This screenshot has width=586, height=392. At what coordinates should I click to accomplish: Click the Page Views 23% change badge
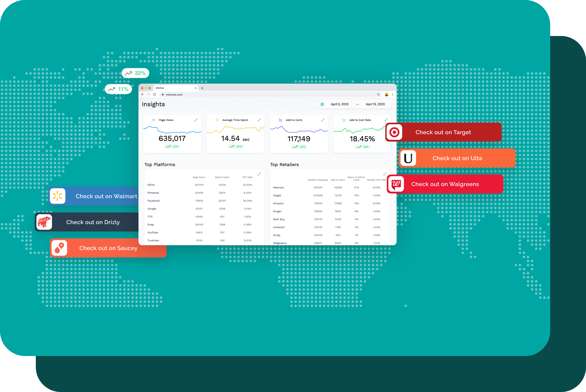[172, 146]
